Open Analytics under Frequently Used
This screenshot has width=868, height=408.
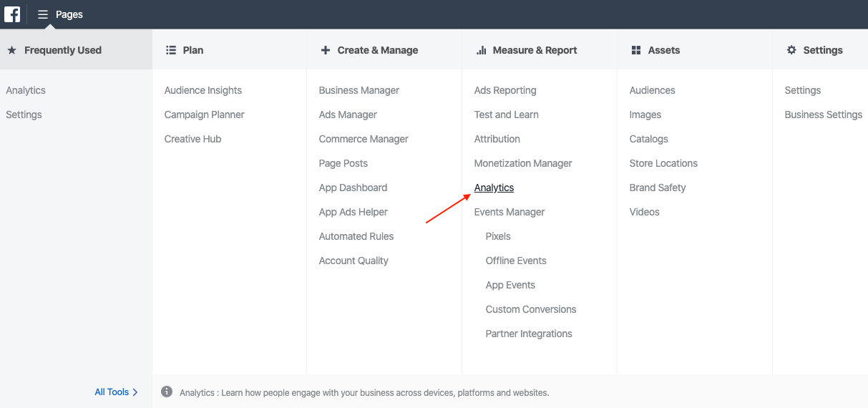point(26,90)
